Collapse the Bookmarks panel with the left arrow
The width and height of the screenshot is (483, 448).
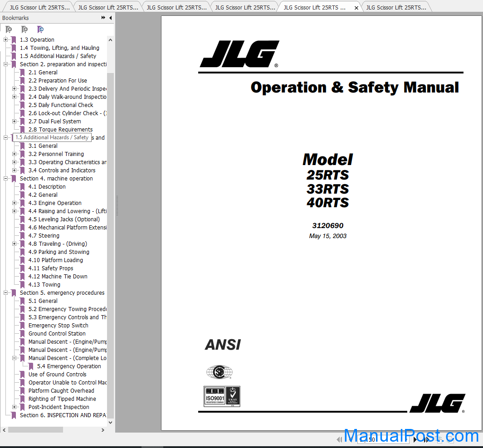coord(111,18)
